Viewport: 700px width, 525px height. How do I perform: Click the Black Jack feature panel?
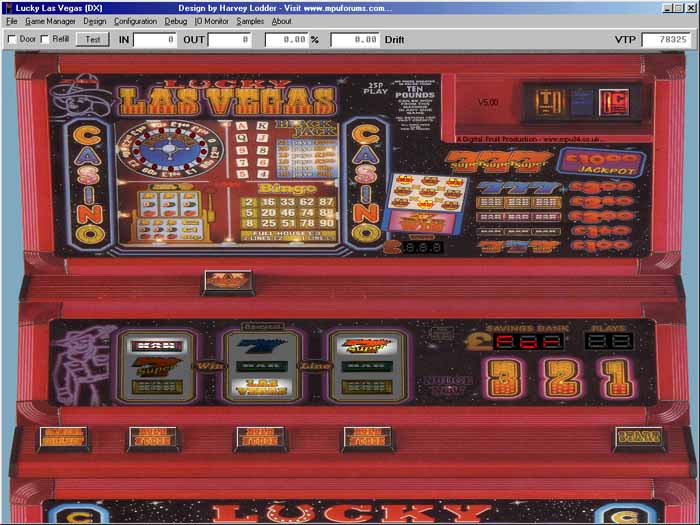tap(306, 150)
